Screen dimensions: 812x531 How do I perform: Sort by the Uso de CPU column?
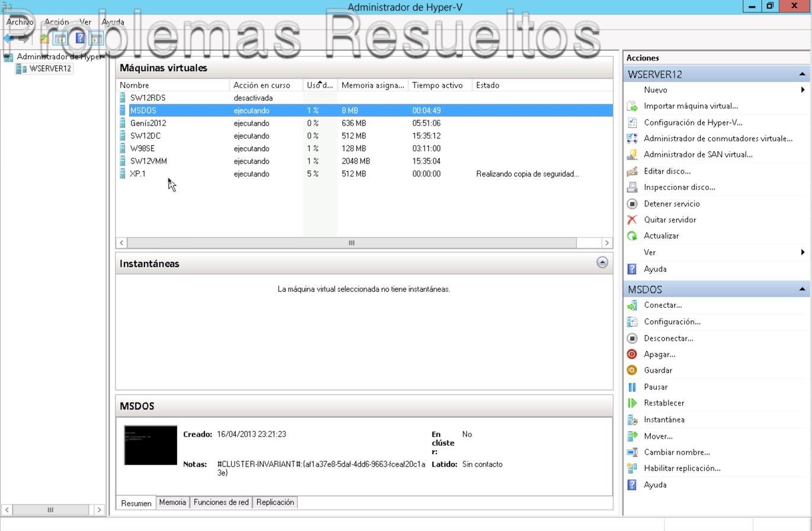320,85
